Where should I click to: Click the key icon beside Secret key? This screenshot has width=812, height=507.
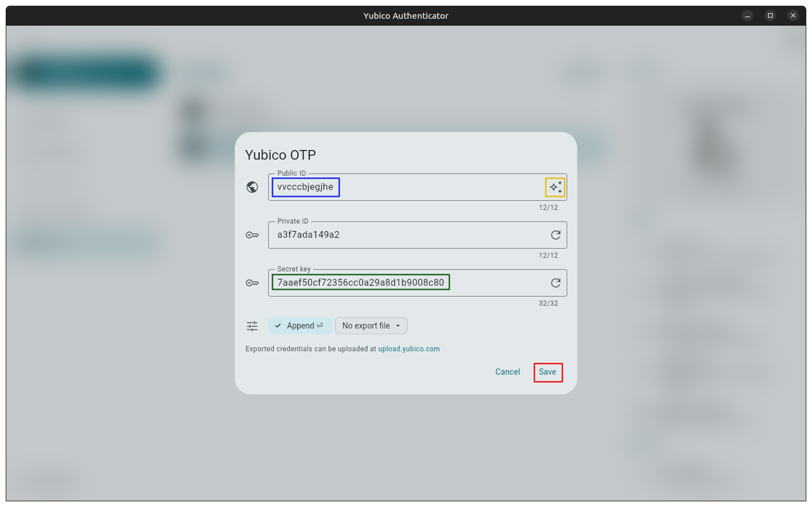[252, 283]
